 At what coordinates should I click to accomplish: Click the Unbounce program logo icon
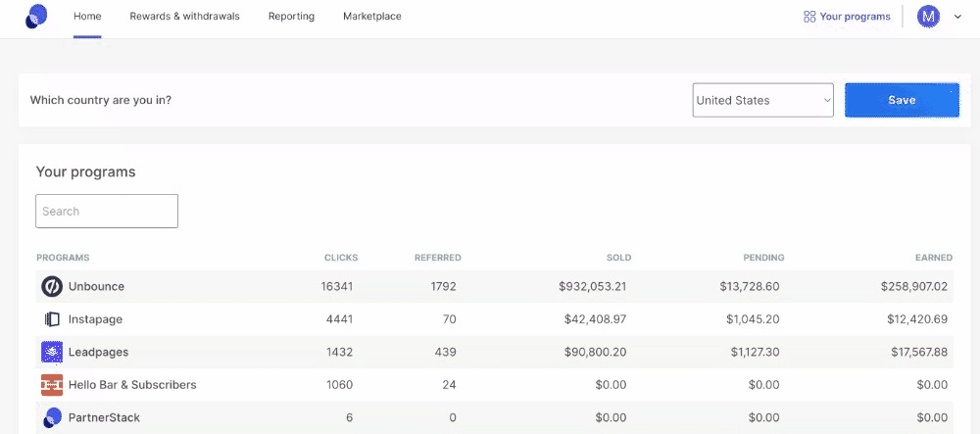[52, 287]
